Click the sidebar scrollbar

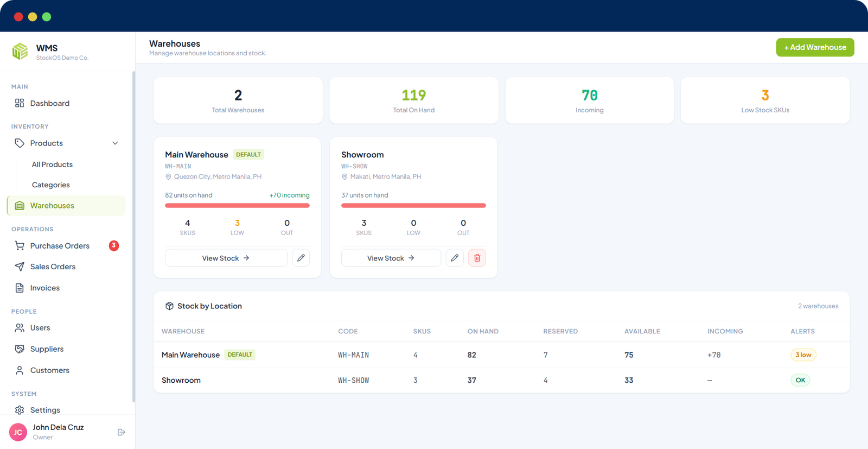click(x=133, y=236)
